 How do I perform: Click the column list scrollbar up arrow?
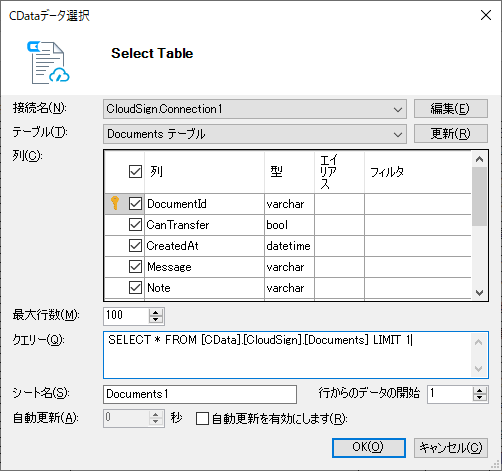480,159
